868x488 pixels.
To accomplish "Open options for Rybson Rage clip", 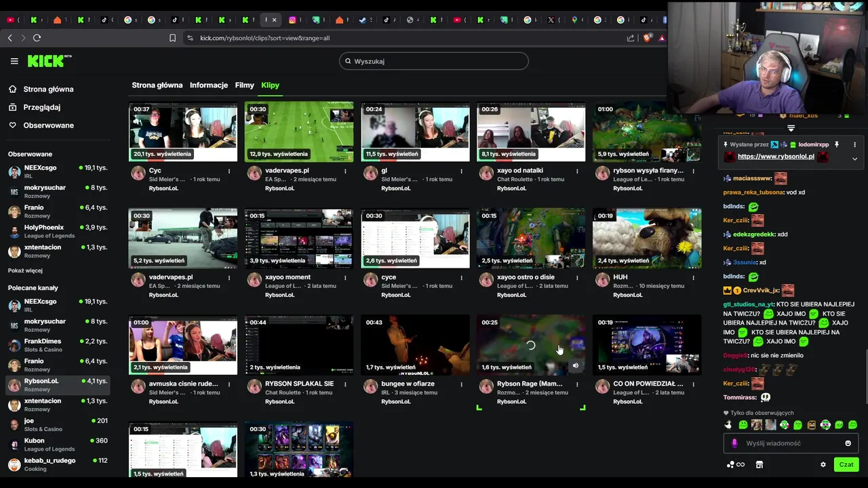I will [x=577, y=384].
